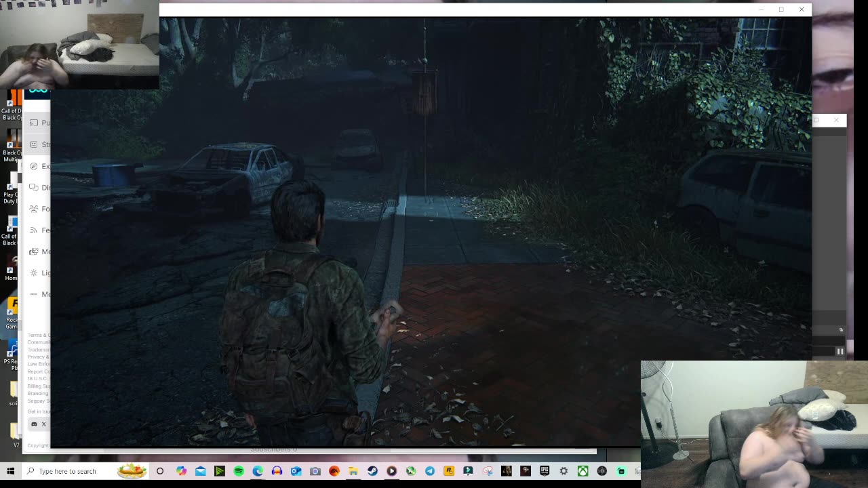Open Explore in the browser sidebar
This screenshot has height=488, width=868.
(39, 166)
